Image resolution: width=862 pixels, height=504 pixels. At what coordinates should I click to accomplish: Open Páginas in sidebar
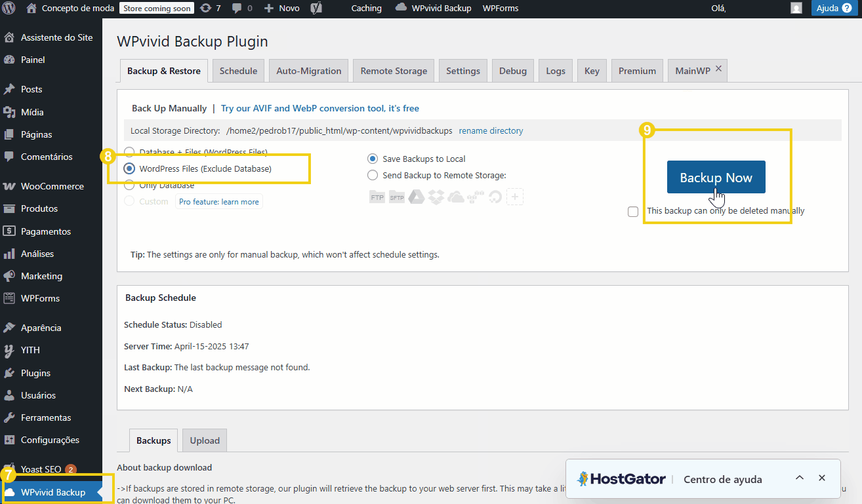51,134
